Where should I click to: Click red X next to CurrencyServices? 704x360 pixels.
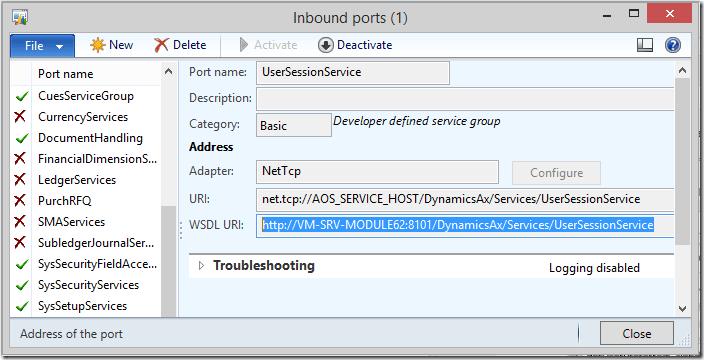coord(20,117)
